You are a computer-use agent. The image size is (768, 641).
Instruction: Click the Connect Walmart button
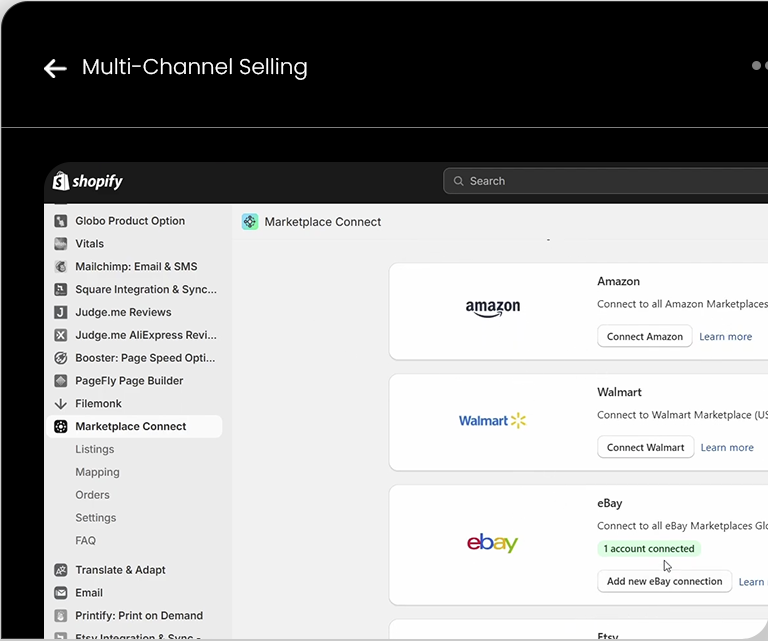pyautogui.click(x=646, y=448)
